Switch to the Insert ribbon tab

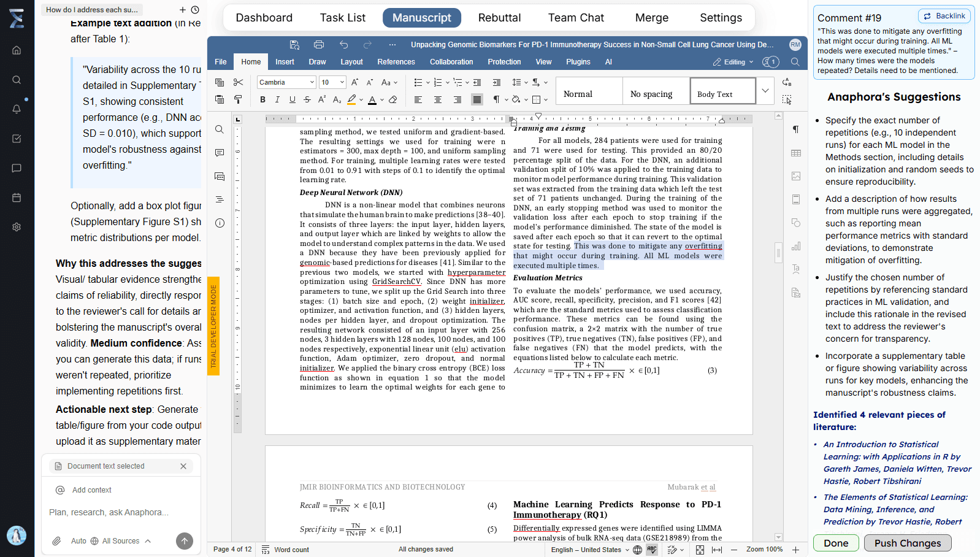click(285, 62)
